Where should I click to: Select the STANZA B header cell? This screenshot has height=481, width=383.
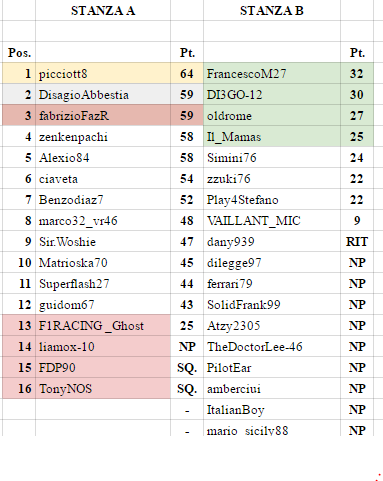(x=272, y=10)
